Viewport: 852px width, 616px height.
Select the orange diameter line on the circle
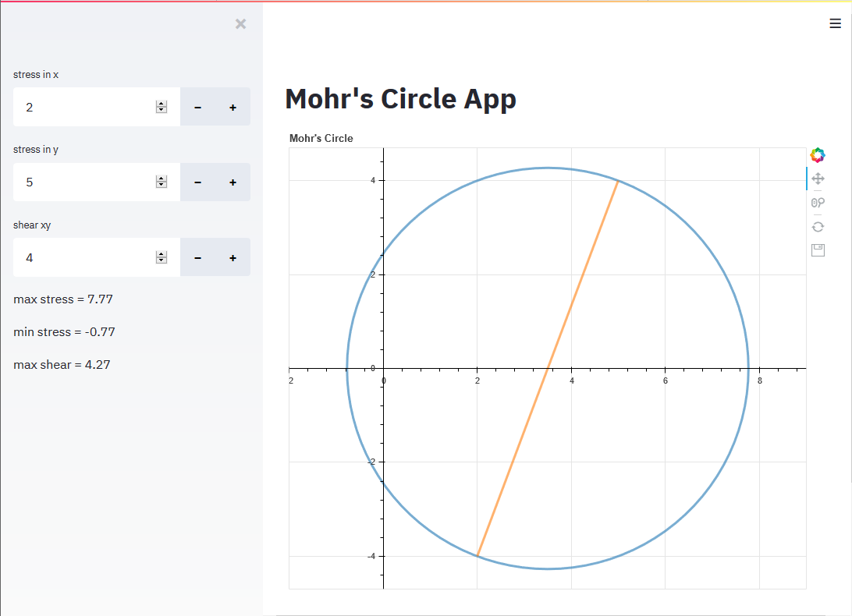pos(546,366)
